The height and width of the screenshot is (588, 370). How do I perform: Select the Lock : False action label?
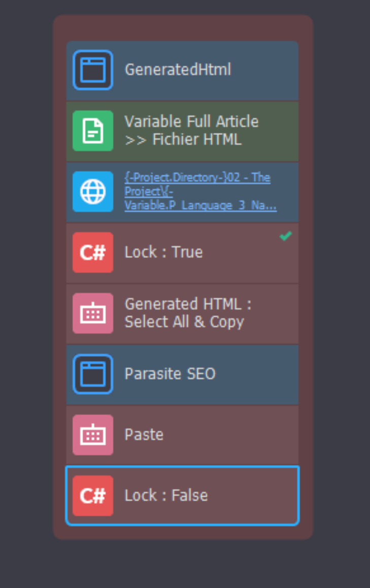[x=166, y=496]
